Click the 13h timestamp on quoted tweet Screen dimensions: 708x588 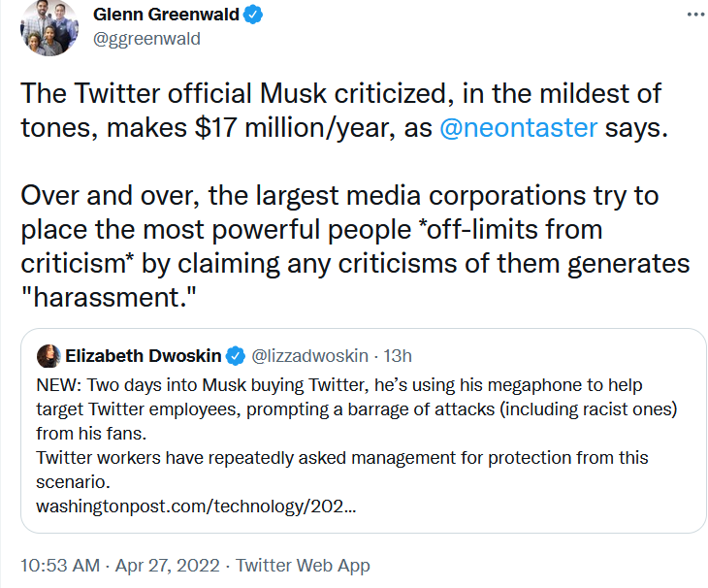click(401, 356)
